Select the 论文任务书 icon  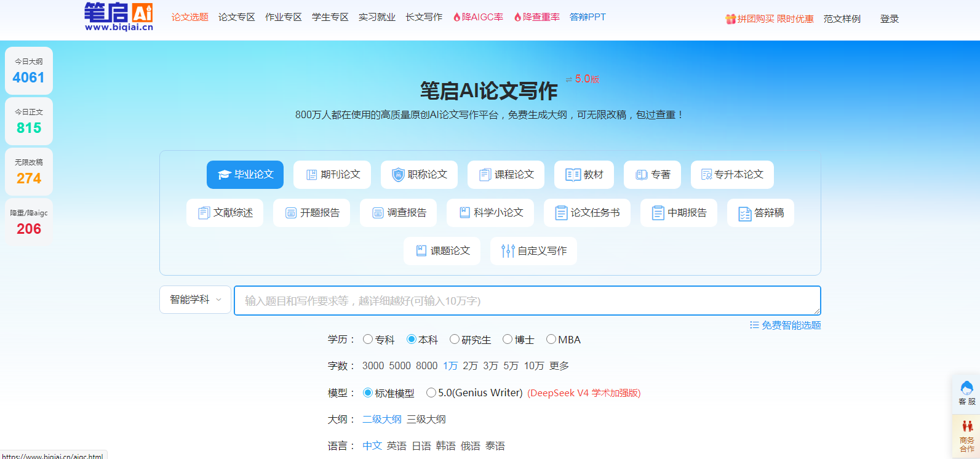pos(561,213)
